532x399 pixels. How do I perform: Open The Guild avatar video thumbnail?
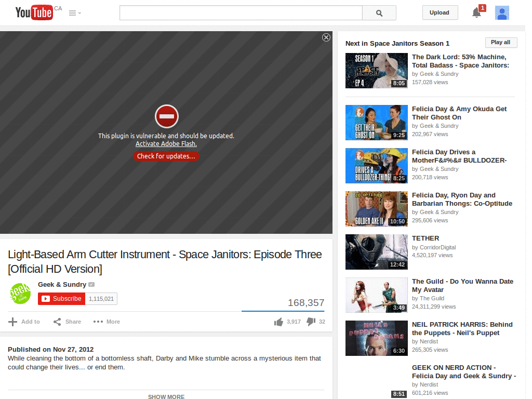click(x=377, y=295)
